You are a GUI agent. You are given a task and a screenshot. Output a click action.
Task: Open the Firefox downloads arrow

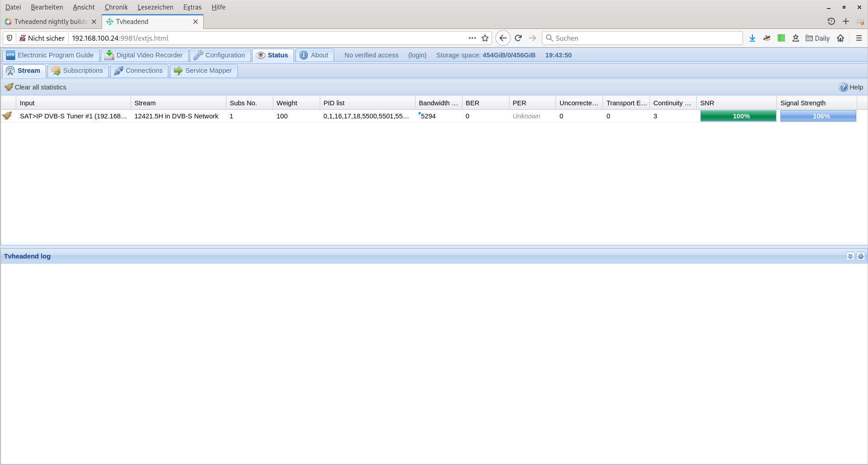coord(752,38)
